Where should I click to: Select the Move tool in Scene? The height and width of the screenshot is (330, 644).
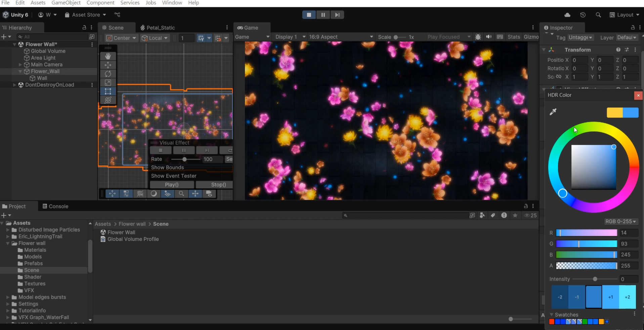click(x=108, y=65)
